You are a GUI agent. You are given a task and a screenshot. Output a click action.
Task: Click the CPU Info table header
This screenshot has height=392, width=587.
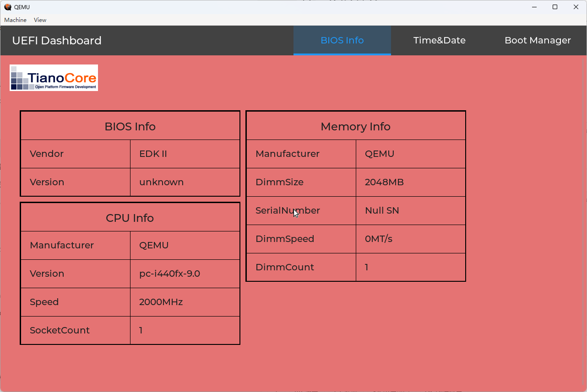coord(130,218)
